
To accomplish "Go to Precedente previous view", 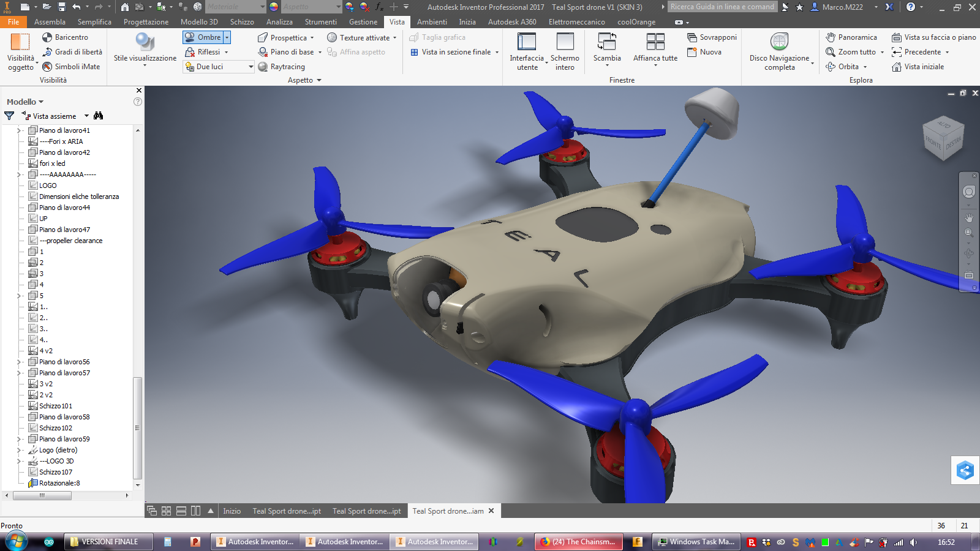I will click(916, 52).
